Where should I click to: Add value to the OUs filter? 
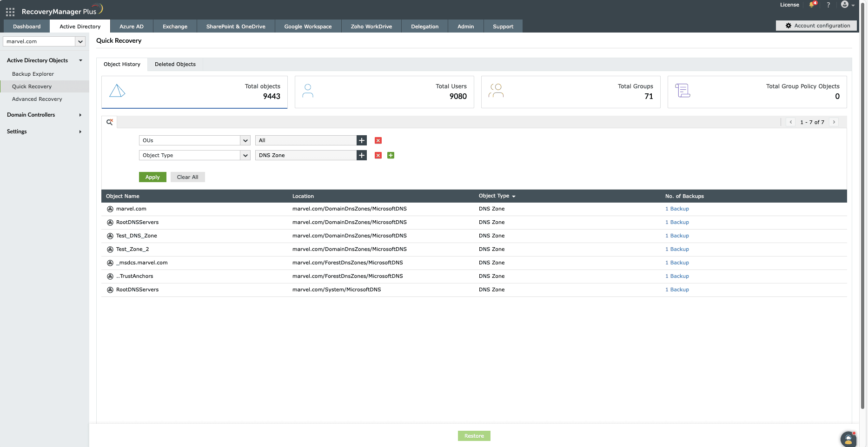pyautogui.click(x=362, y=140)
